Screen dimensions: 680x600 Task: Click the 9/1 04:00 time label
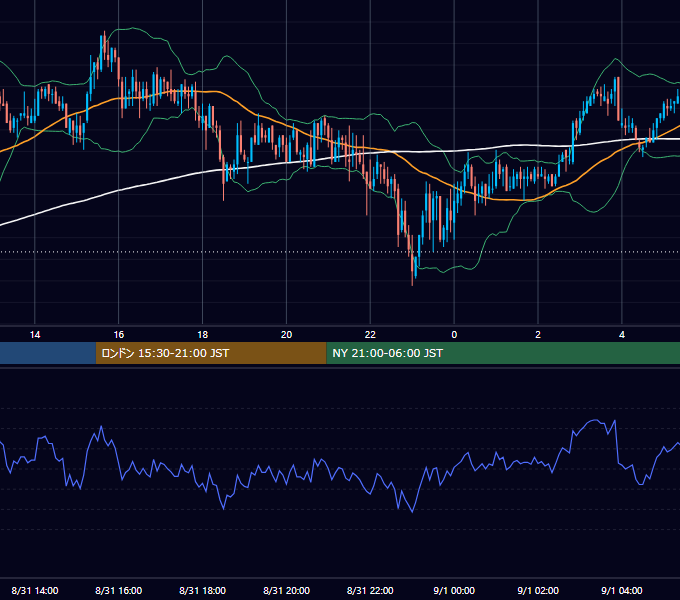[x=622, y=590]
